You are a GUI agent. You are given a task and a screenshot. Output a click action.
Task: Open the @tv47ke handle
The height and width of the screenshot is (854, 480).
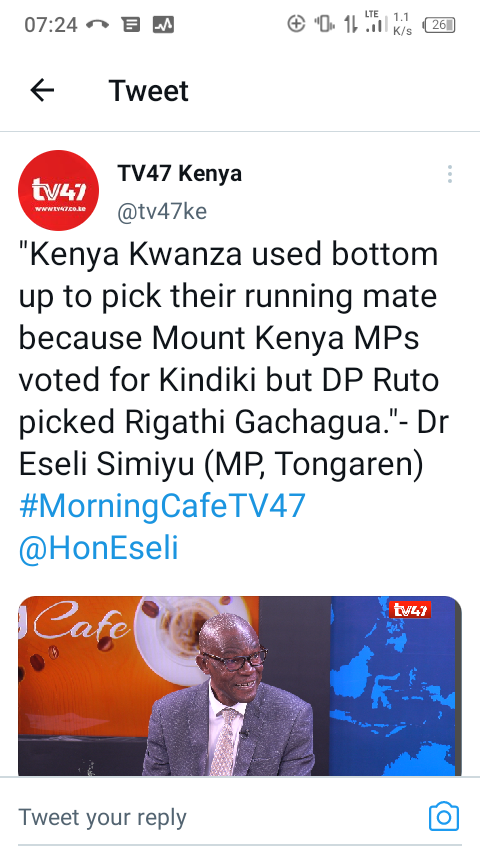tap(162, 211)
